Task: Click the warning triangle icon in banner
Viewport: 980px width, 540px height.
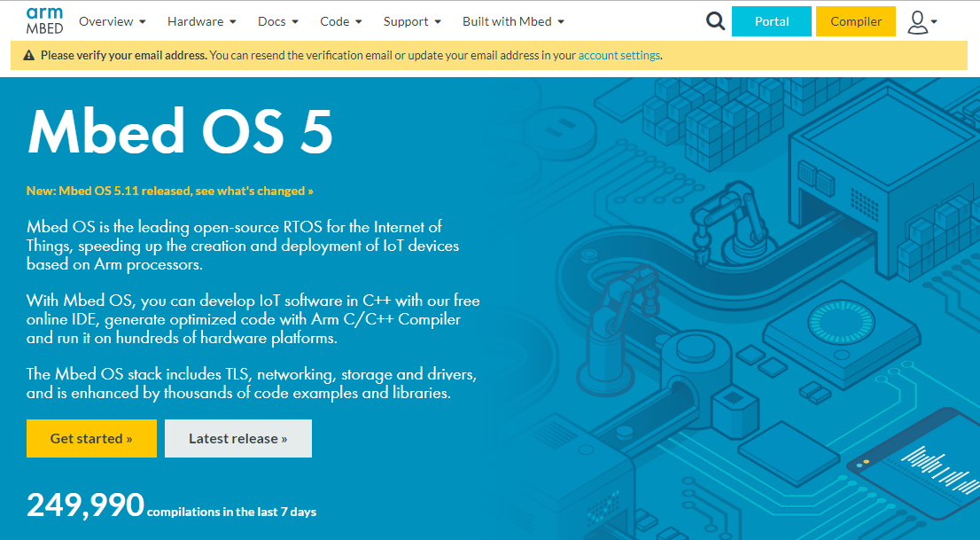Action: pyautogui.click(x=29, y=55)
